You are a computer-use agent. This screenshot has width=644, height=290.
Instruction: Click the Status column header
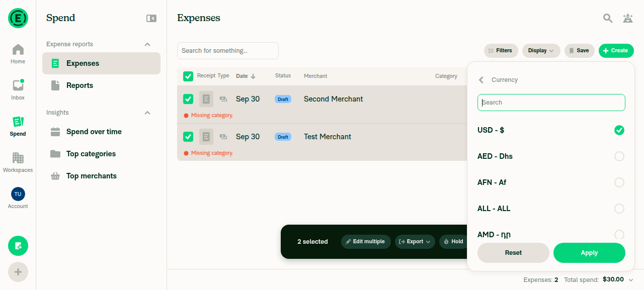(283, 76)
